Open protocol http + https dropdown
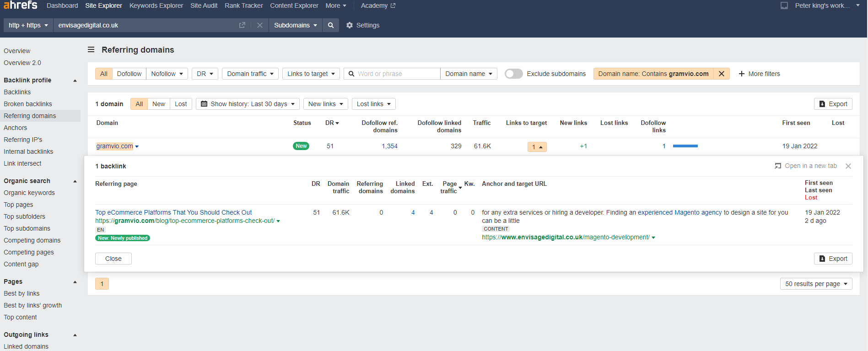Screen dimensions: 868x351 click(x=28, y=25)
